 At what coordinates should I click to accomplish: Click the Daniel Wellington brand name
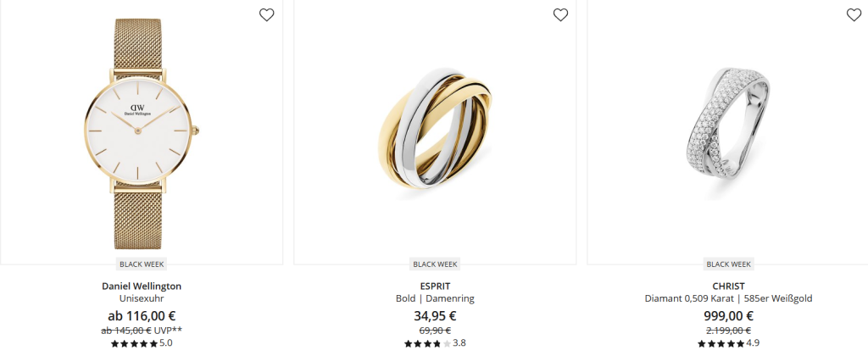142,286
